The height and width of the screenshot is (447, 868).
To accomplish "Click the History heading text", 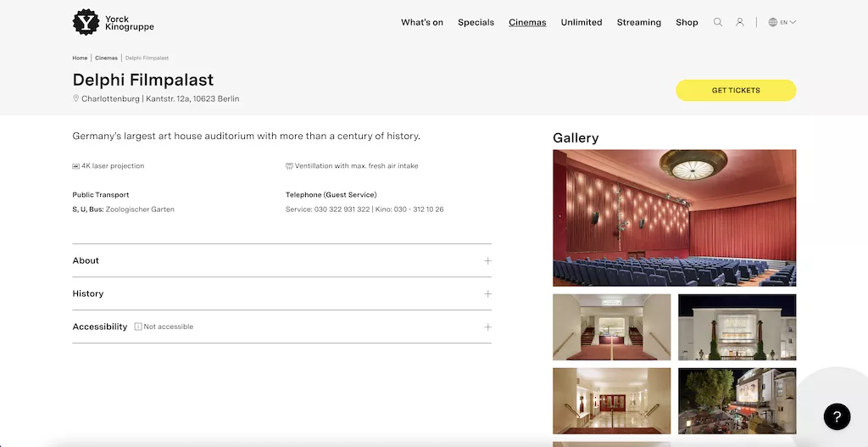I will 88,294.
